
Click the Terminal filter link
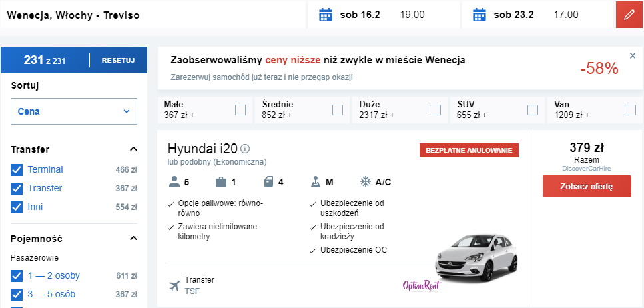45,169
